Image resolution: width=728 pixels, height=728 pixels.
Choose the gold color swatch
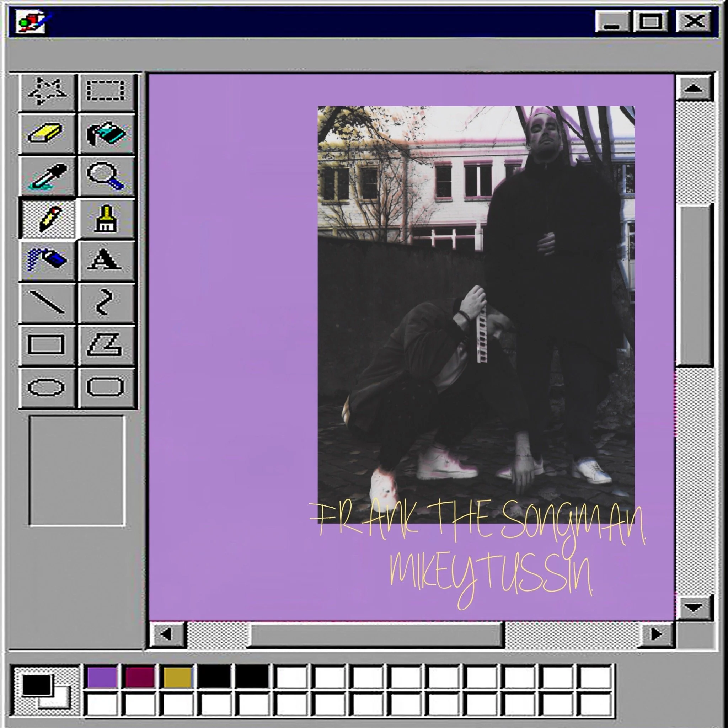177,677
